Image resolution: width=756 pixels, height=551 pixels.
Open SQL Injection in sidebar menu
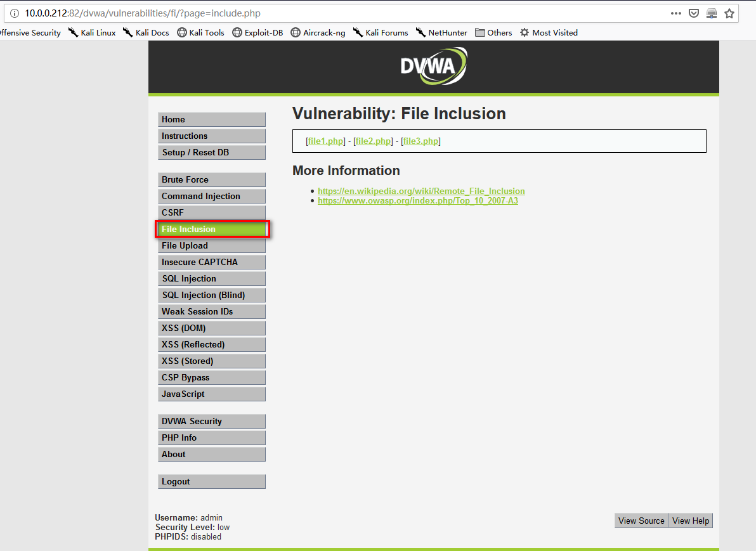[211, 278]
